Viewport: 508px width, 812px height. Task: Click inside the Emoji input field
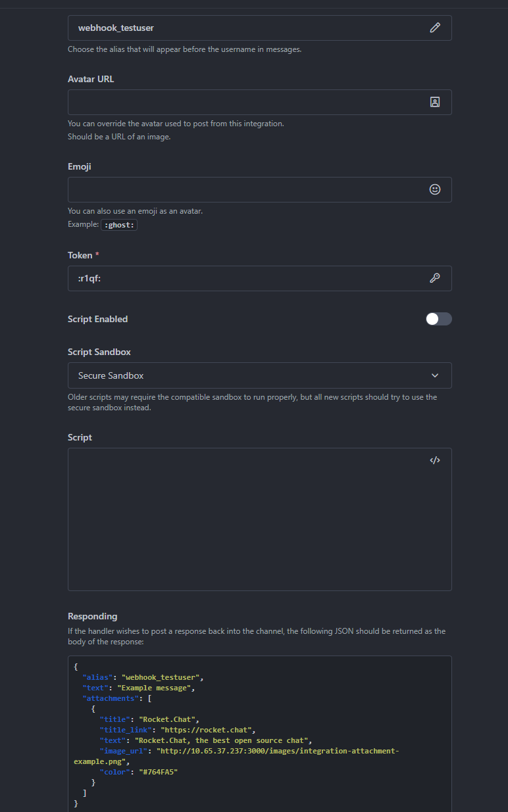coord(243,189)
